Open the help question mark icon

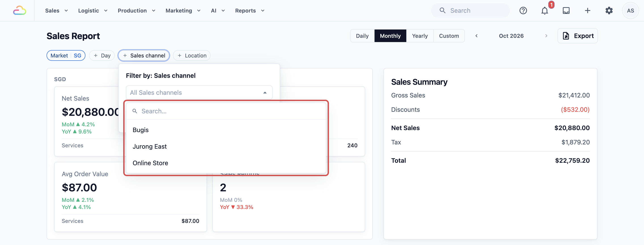click(x=523, y=11)
